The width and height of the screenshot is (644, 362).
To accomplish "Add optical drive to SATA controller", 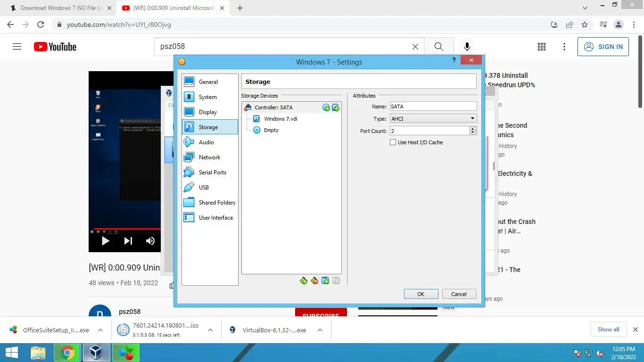I will pos(326,107).
